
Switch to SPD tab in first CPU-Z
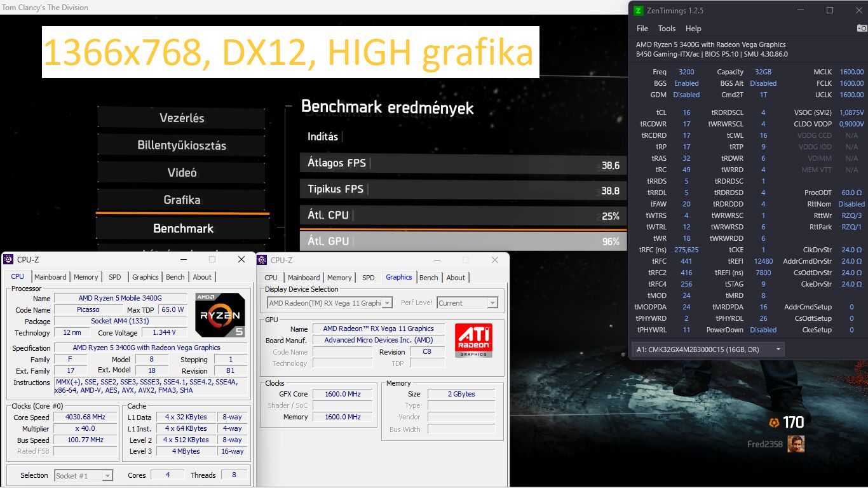tap(115, 277)
